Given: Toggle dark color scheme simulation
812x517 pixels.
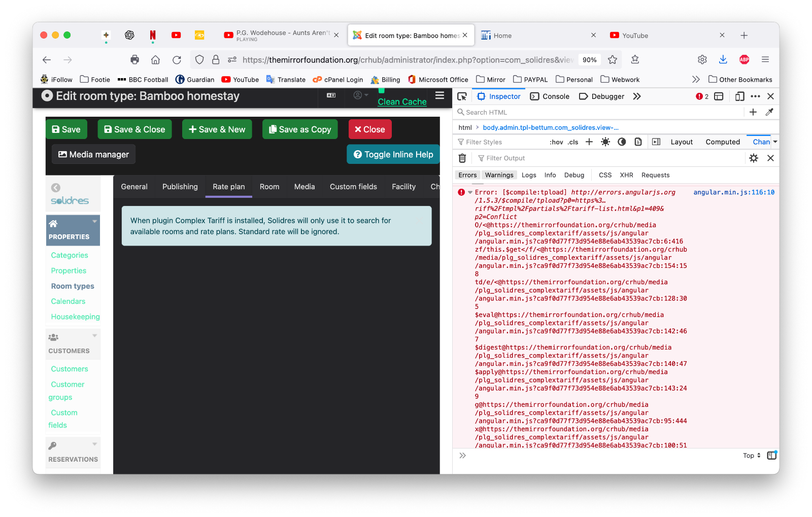Looking at the screenshot, I should 622,142.
